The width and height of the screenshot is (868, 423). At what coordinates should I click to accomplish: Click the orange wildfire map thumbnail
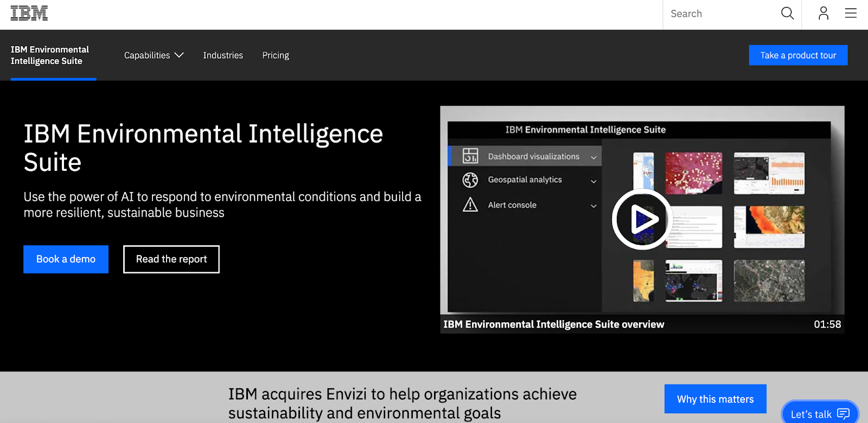[x=769, y=227]
